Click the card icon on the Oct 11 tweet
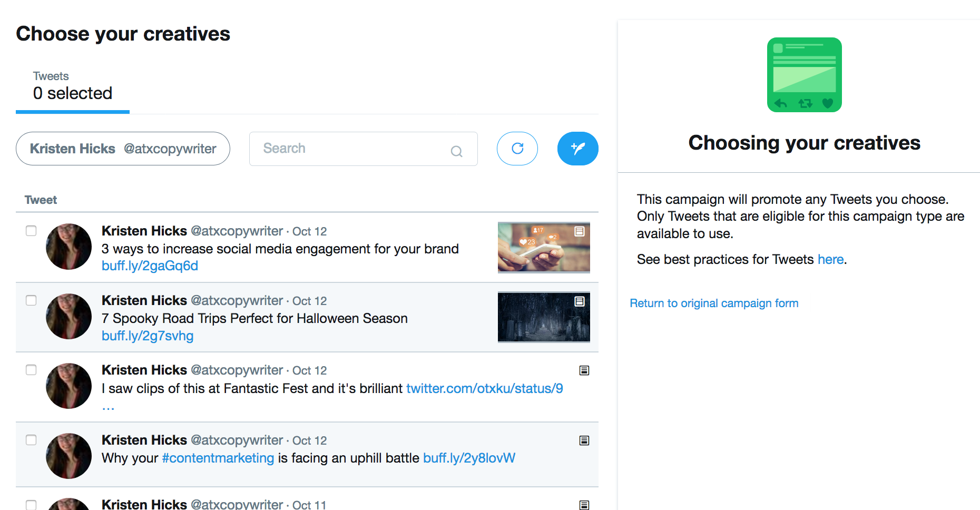Image resolution: width=980 pixels, height=510 pixels. point(584,504)
